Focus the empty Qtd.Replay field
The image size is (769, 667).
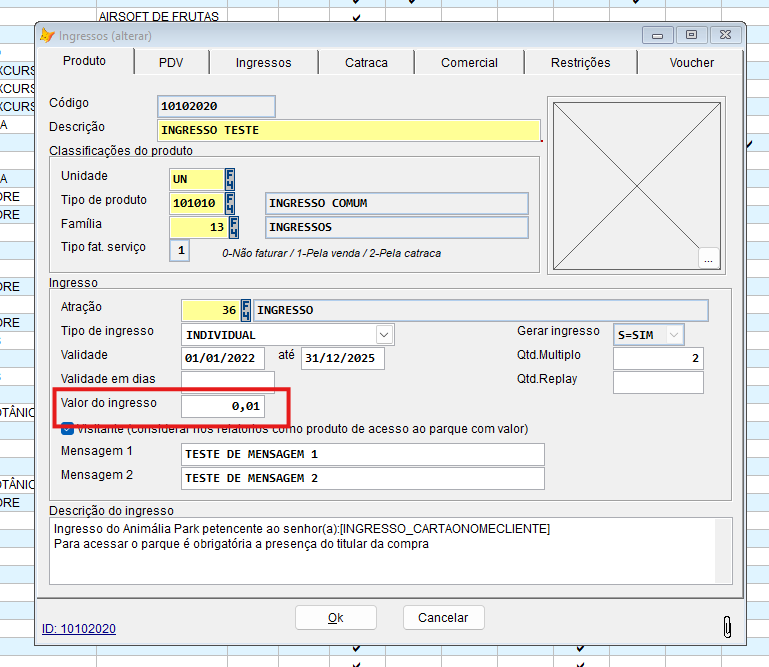[658, 382]
